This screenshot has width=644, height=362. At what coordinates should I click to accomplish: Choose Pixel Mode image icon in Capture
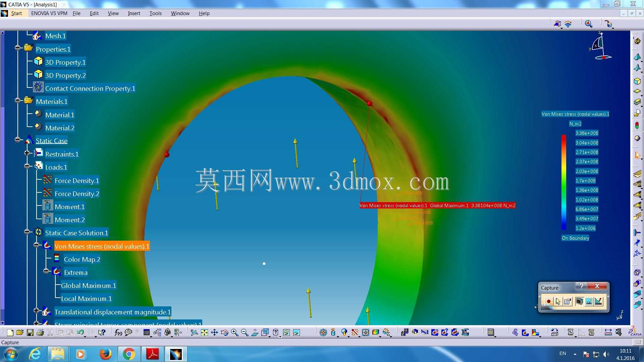[x=589, y=302]
